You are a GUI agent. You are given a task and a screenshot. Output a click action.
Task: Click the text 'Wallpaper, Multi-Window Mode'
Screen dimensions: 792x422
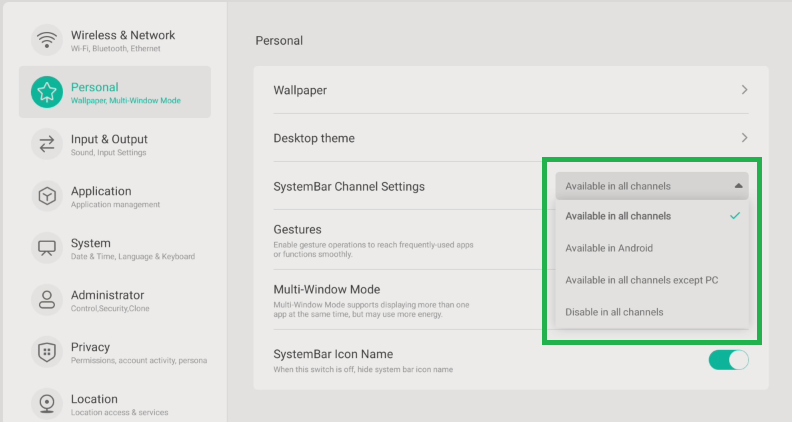pos(126,101)
